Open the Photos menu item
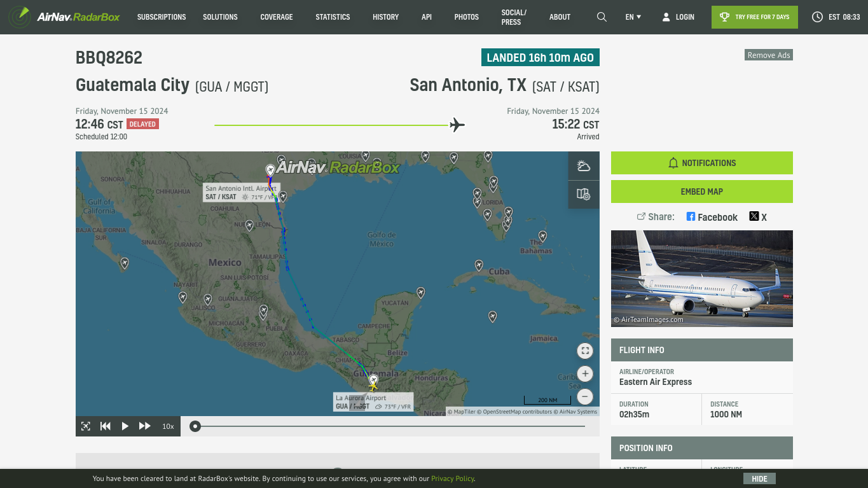Image resolution: width=868 pixels, height=488 pixels. [x=467, y=17]
